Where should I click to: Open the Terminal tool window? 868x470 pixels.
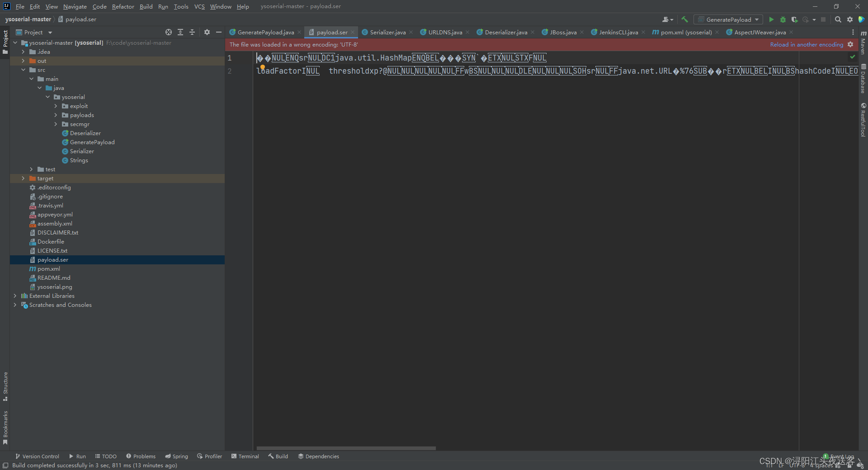coord(245,456)
